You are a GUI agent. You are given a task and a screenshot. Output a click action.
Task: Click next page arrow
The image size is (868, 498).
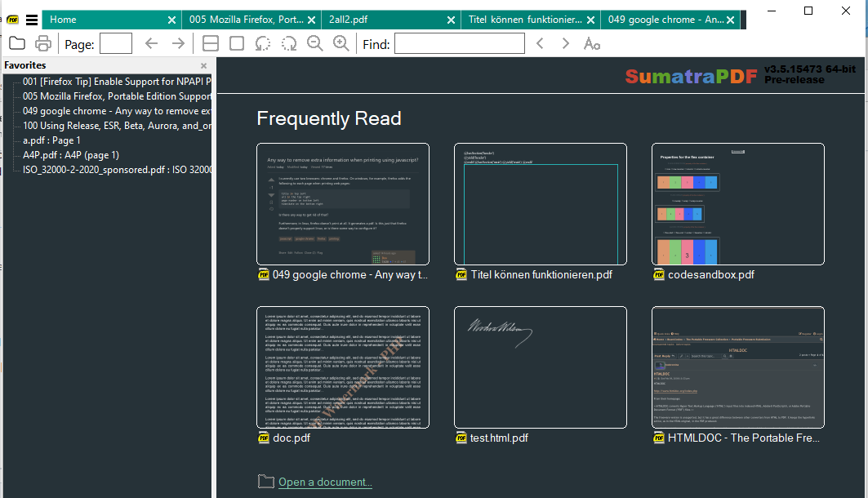178,44
